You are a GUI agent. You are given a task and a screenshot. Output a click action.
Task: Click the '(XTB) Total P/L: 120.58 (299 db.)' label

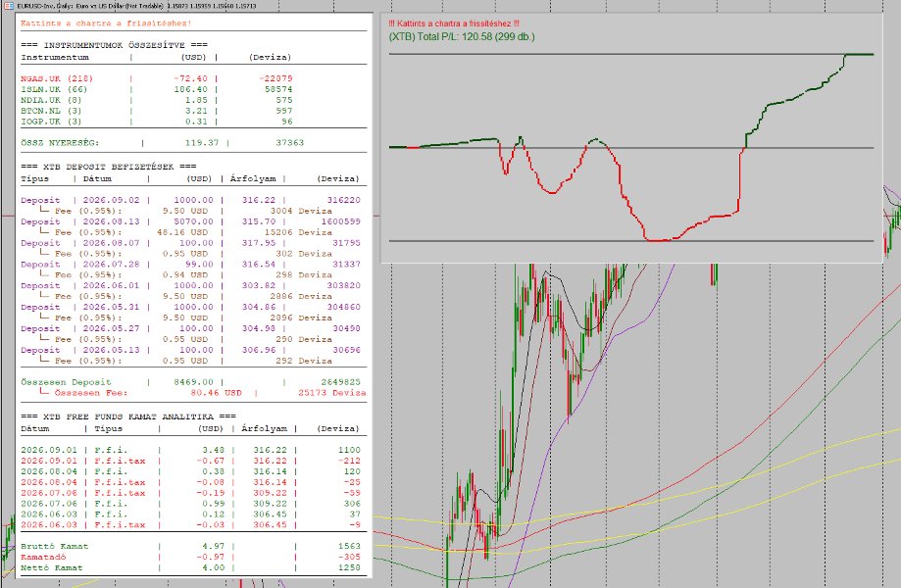pos(462,37)
